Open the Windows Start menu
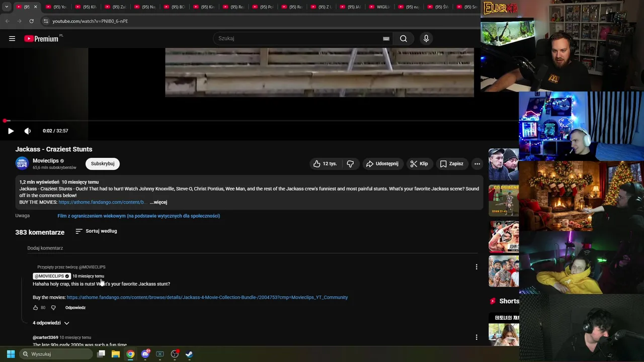 pyautogui.click(x=11, y=354)
